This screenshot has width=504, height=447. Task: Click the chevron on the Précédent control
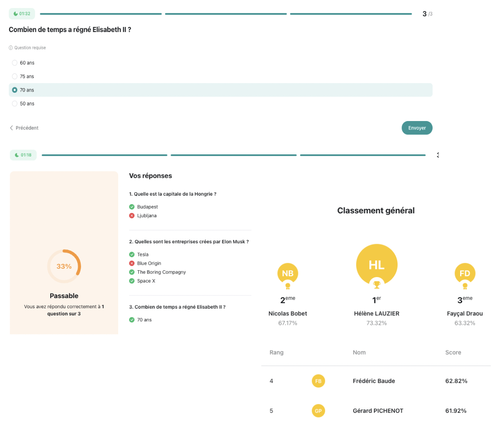point(11,127)
